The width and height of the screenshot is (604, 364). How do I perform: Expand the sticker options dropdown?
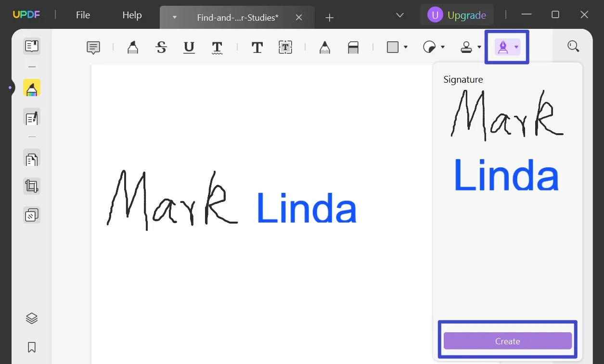442,47
